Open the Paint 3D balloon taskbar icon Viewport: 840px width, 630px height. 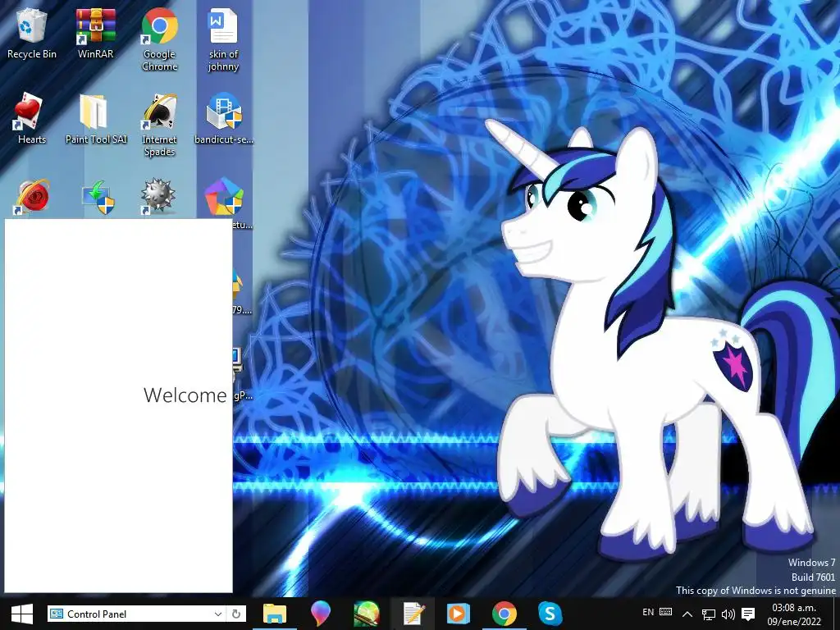321,614
